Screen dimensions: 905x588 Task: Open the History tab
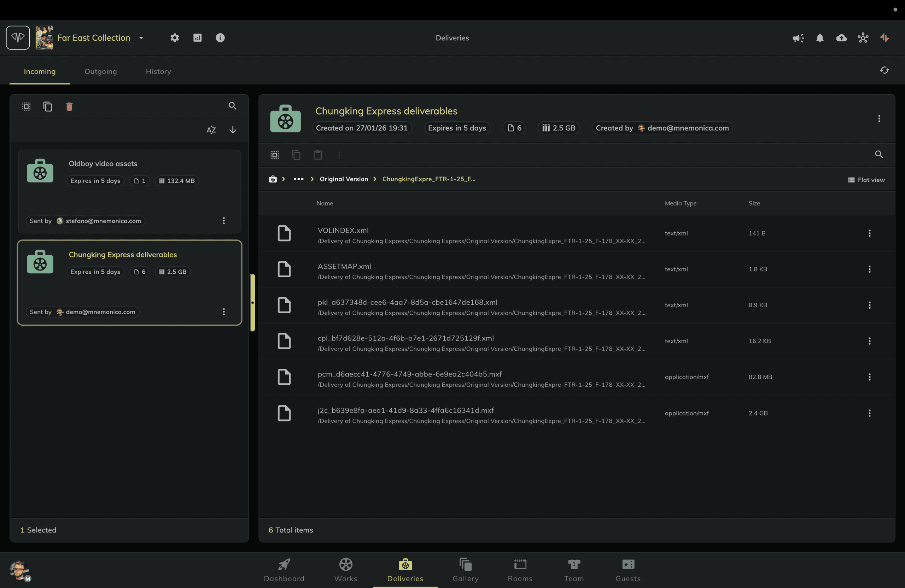158,71
